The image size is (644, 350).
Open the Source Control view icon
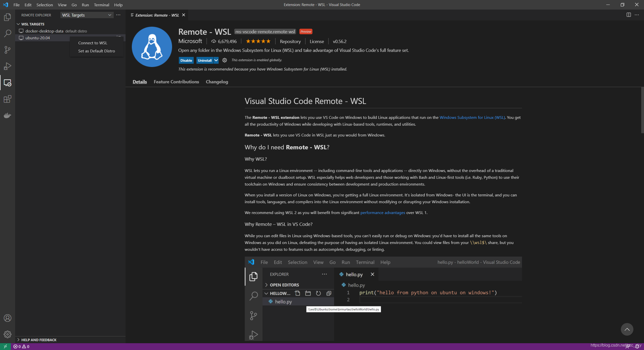coord(8,50)
